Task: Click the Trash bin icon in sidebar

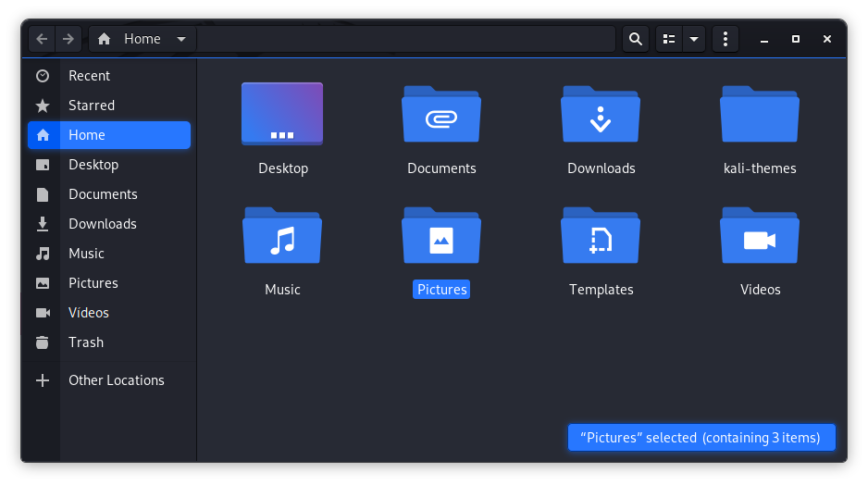Action: pyautogui.click(x=43, y=342)
